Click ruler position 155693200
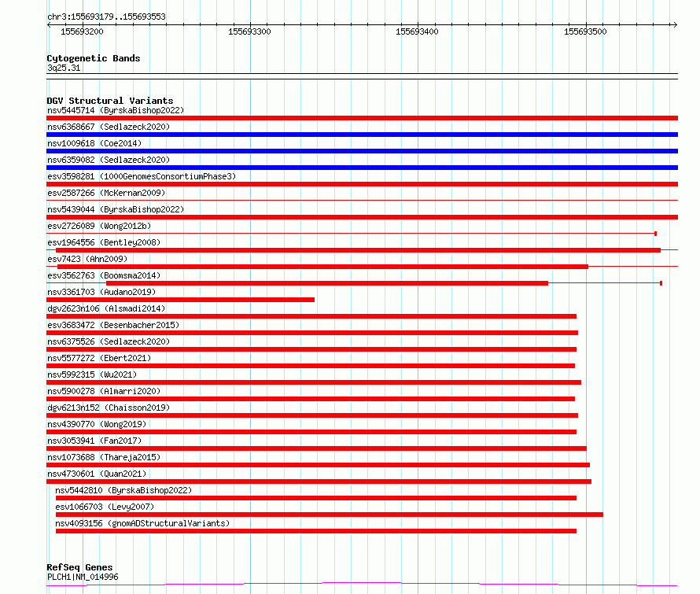700x594 pixels. point(82,31)
